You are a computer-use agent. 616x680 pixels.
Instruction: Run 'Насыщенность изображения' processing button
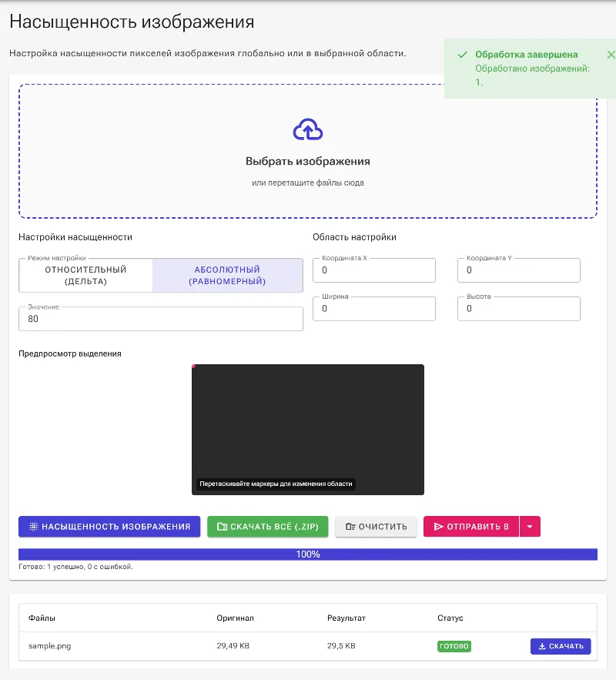(x=109, y=527)
